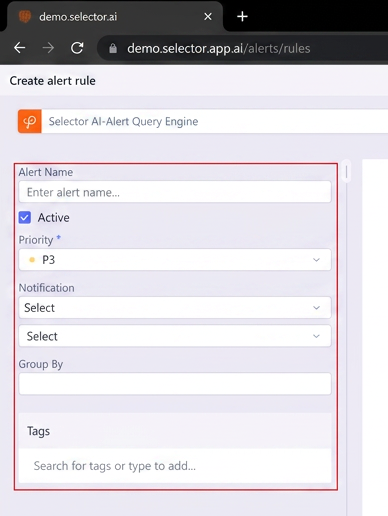Open the second Notification Select dropdown
The height and width of the screenshot is (516, 388).
(175, 336)
